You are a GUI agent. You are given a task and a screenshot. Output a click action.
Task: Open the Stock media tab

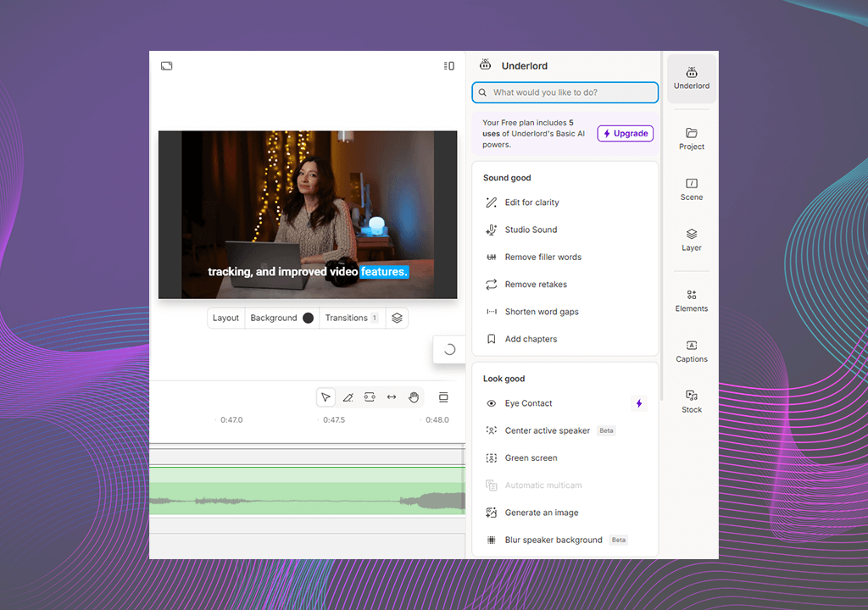pyautogui.click(x=692, y=402)
